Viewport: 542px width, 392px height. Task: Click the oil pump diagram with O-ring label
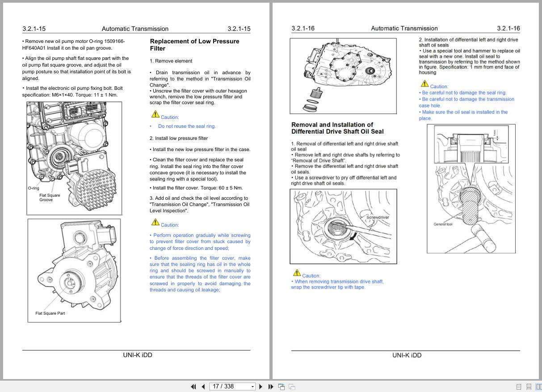click(x=74, y=158)
